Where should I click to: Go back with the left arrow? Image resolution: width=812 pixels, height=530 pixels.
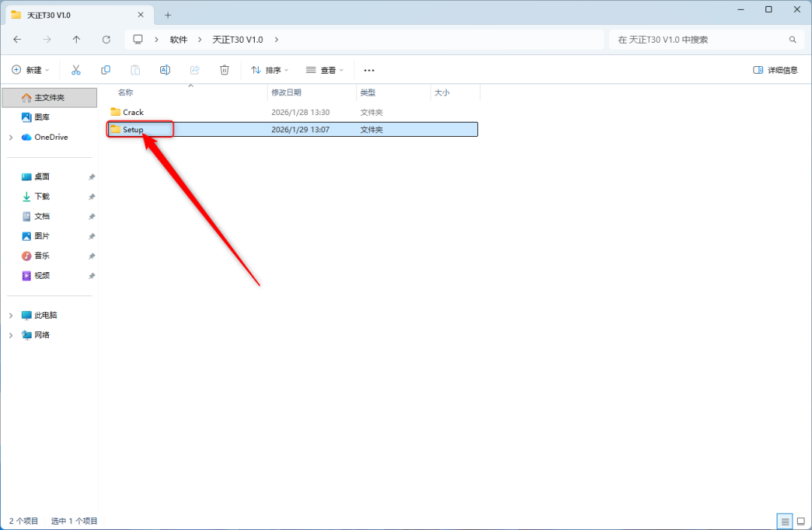coord(17,39)
